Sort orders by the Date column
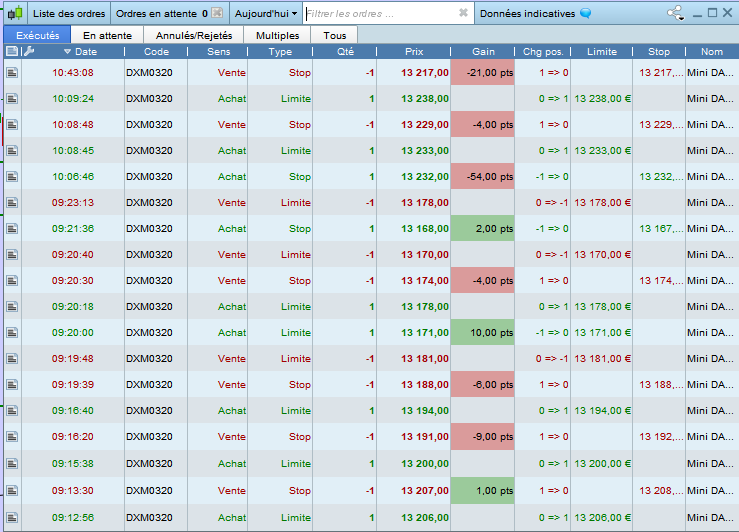The image size is (739, 532). 80,51
